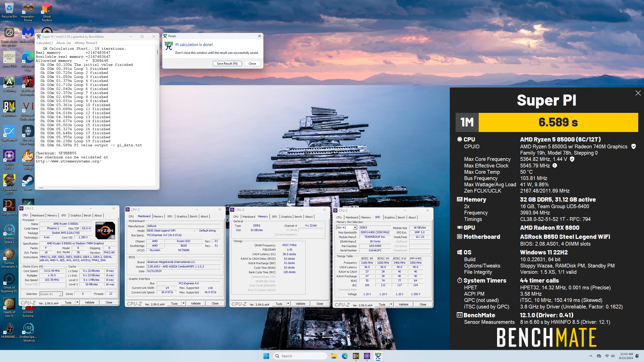The width and height of the screenshot is (644, 362).
Task: Open network Wi-Fi tray icon
Action: tap(607, 356)
